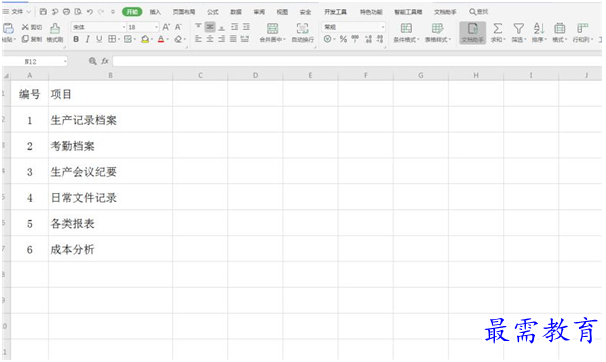The width and height of the screenshot is (606, 362).
Task: Decrease font size with the smaller A icon
Action: 178,27
